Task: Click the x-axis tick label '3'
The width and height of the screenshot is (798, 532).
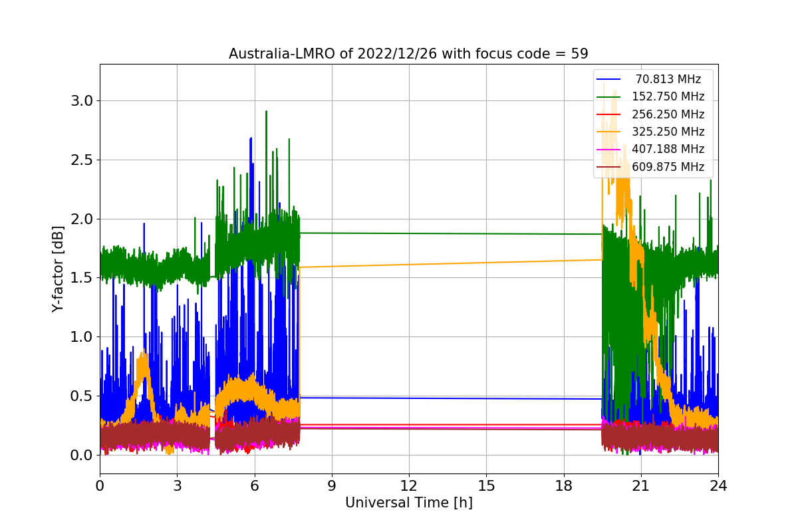Action: 177,485
